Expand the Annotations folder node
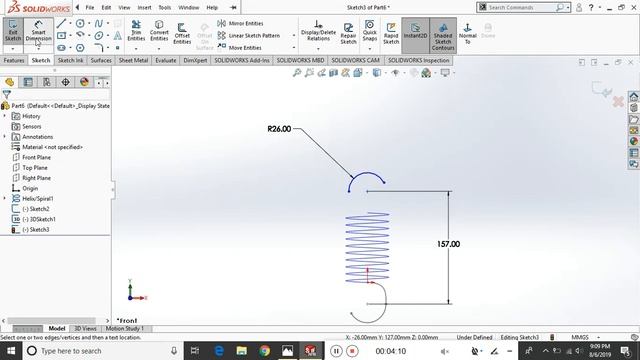This screenshot has height=360, width=640. pyautogui.click(x=4, y=136)
